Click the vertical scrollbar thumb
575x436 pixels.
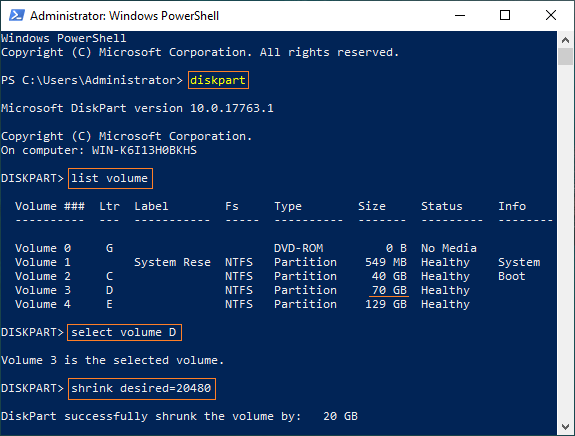pyautogui.click(x=565, y=56)
